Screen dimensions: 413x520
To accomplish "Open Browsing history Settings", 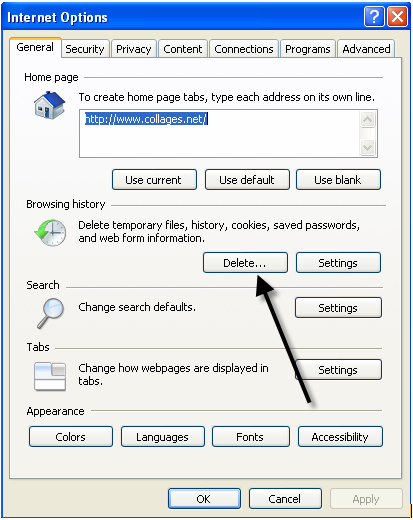I will [x=338, y=263].
